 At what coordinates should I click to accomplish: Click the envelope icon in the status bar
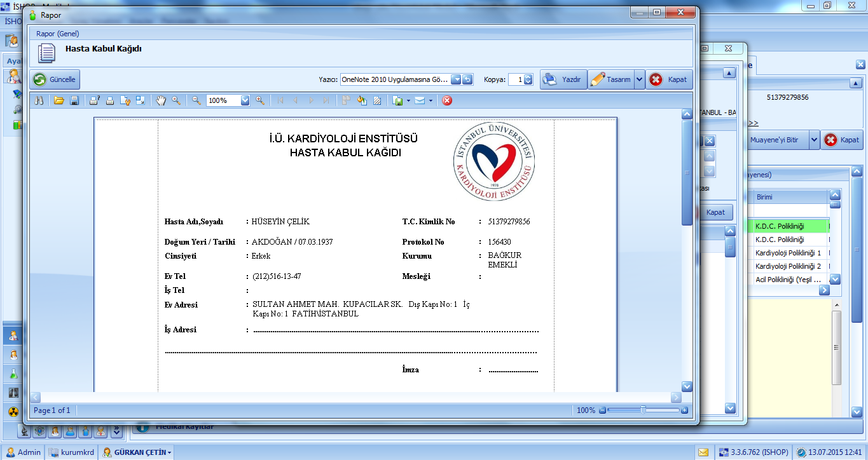point(703,452)
